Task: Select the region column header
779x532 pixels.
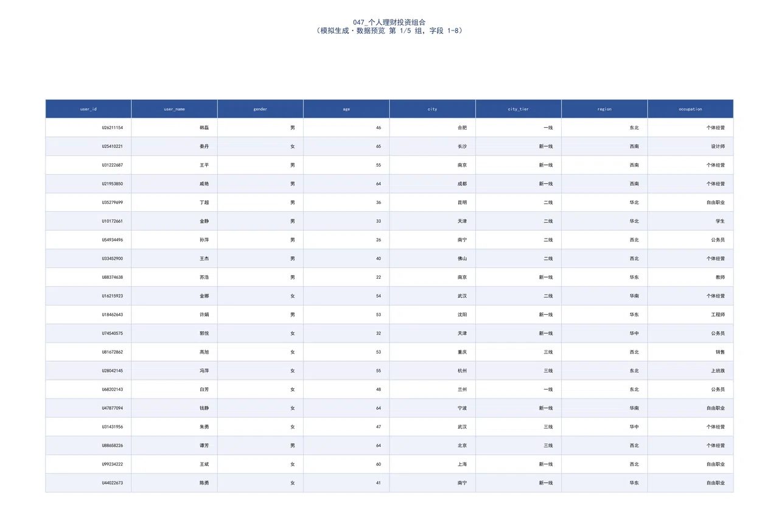Action: pyautogui.click(x=604, y=109)
